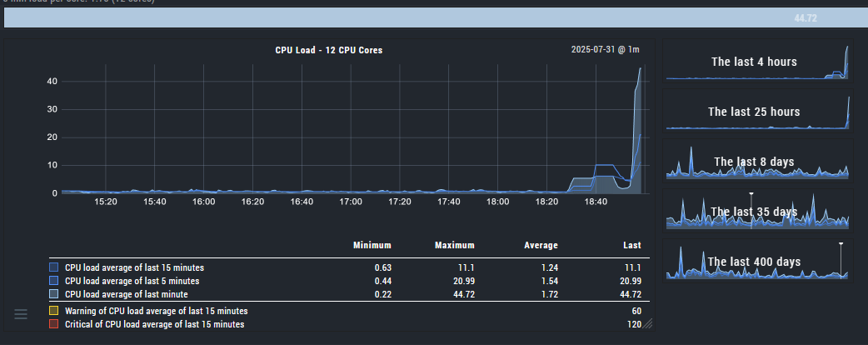
Task: Click the 2025-07-31 @ 1m timestamp label
Action: (x=605, y=49)
